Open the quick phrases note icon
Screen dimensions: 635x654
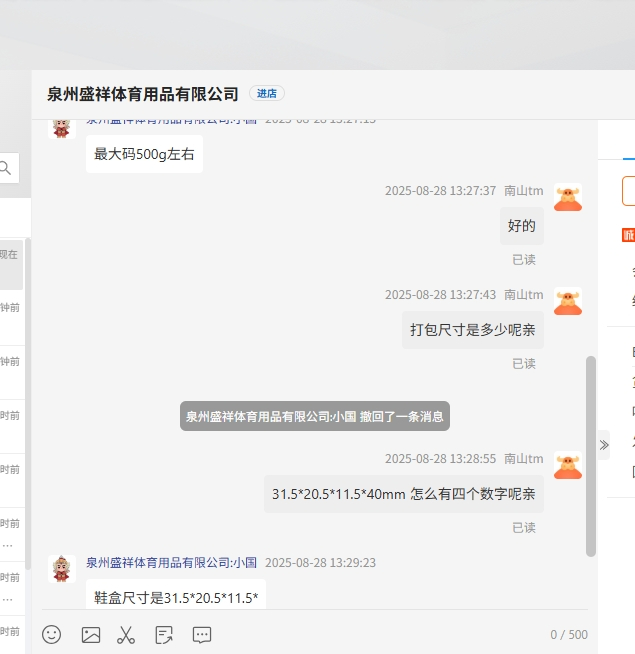pos(164,634)
